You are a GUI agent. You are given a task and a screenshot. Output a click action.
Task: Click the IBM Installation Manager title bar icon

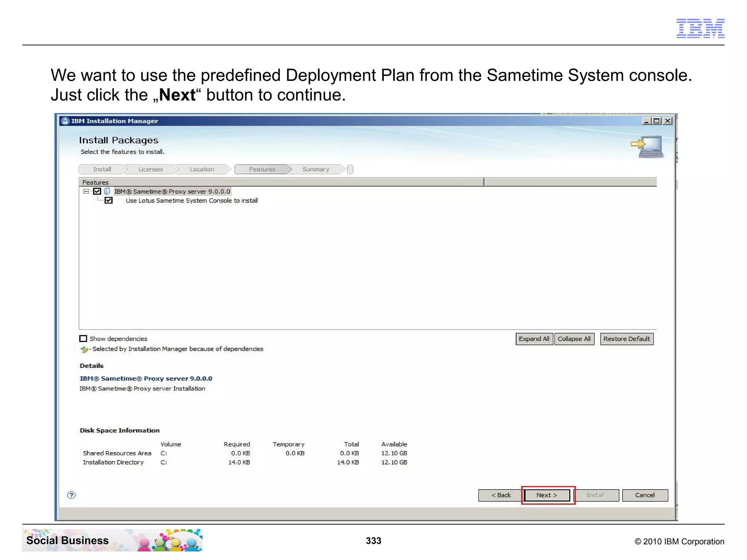(x=65, y=121)
